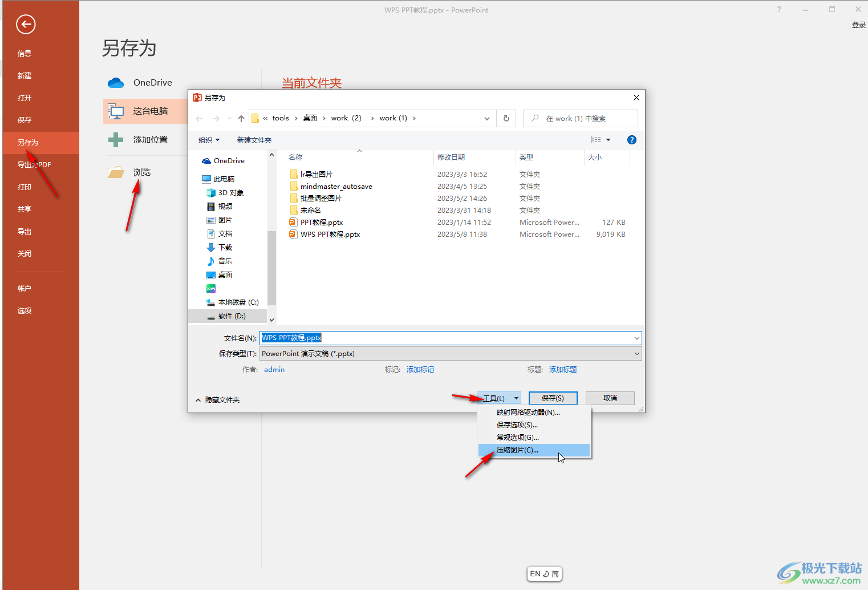Select 此电脑 in the navigation tree
The image size is (868, 590).
(x=218, y=179)
